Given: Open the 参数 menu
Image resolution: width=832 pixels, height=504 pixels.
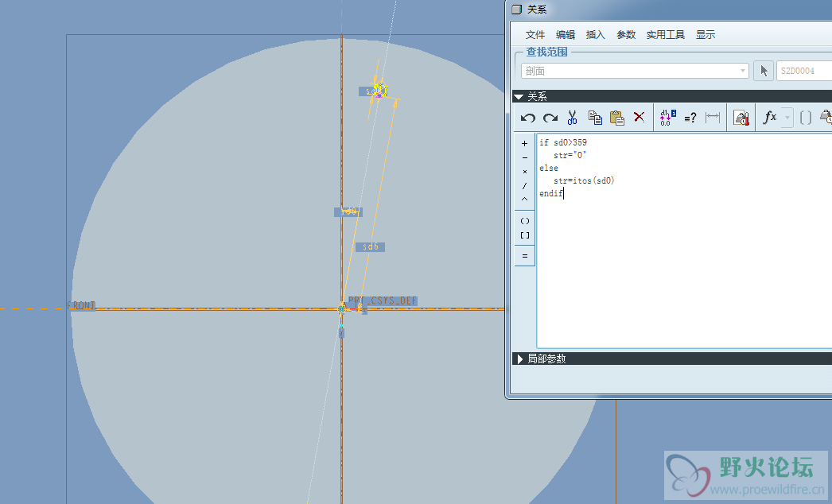Looking at the screenshot, I should (626, 34).
